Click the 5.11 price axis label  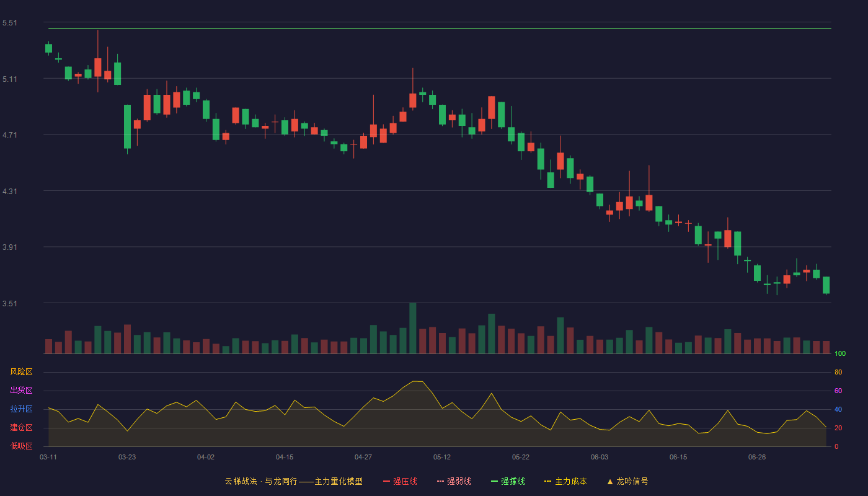click(x=10, y=79)
